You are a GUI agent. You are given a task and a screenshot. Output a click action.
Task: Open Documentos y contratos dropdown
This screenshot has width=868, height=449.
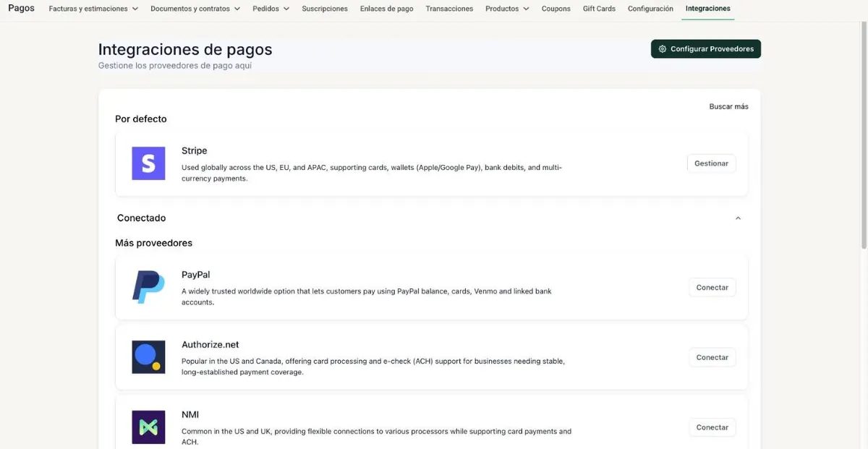point(195,9)
